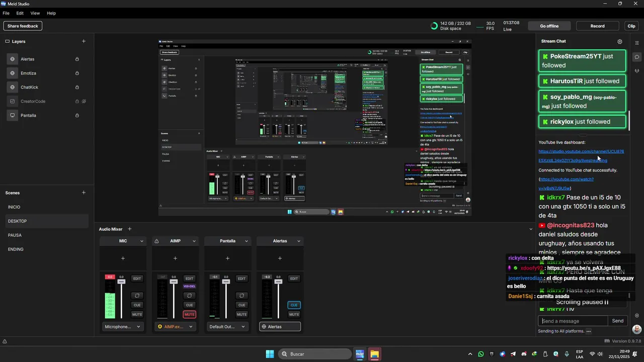Switch to the INICIO scene

(x=47, y=207)
